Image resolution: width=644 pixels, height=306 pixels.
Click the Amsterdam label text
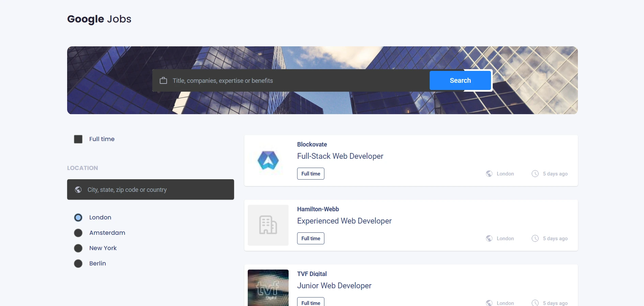tap(107, 233)
